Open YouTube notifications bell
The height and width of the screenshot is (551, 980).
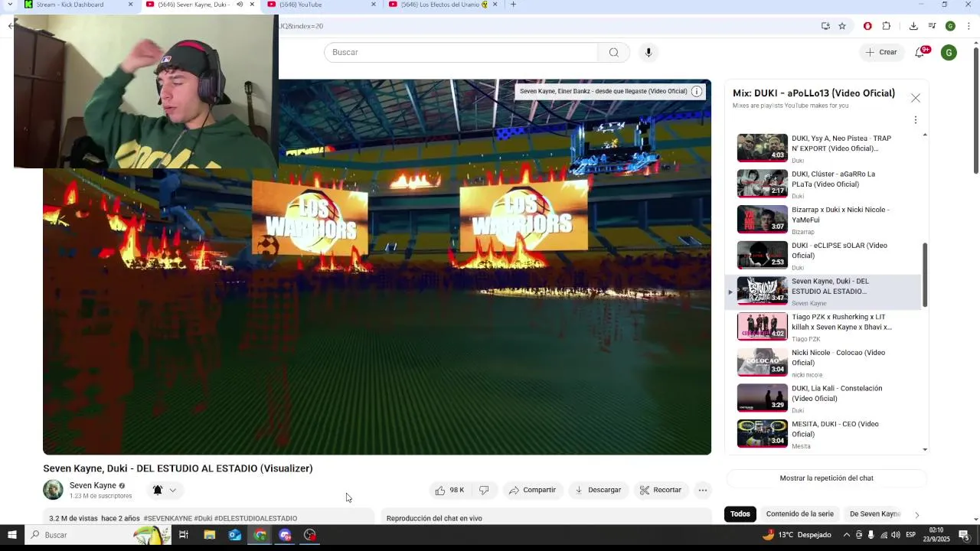click(x=921, y=52)
